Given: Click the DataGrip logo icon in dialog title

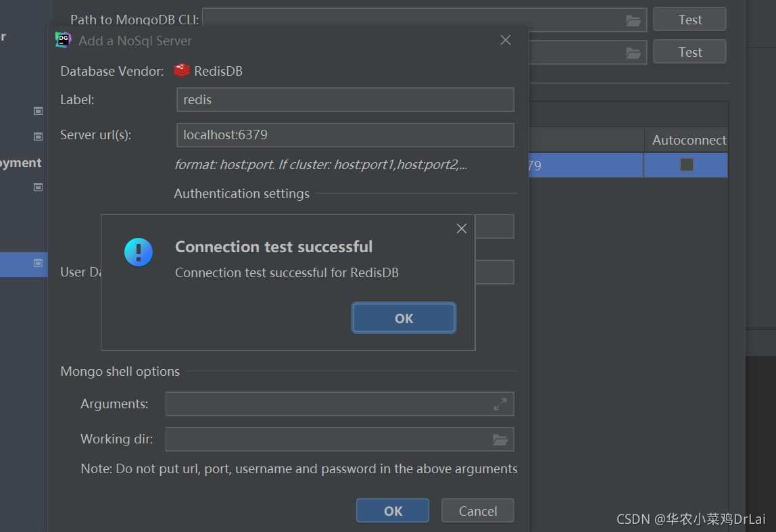Looking at the screenshot, I should (x=64, y=40).
